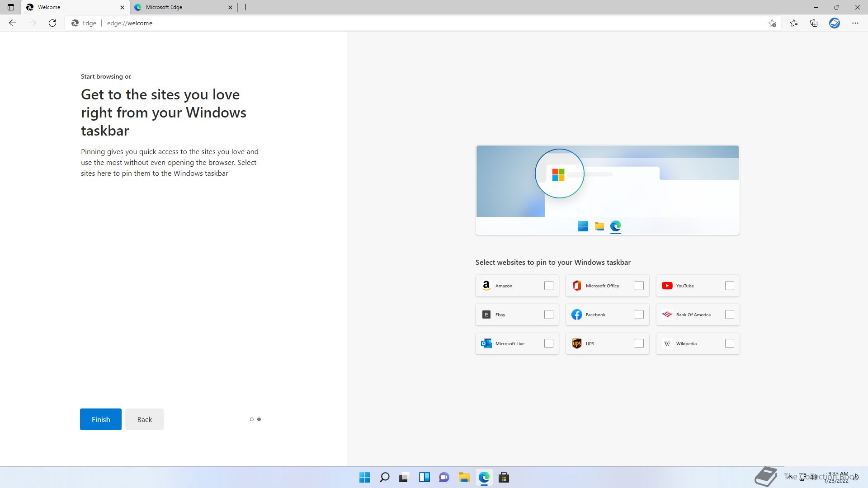Click the Wikipedia W icon

pyautogui.click(x=667, y=343)
